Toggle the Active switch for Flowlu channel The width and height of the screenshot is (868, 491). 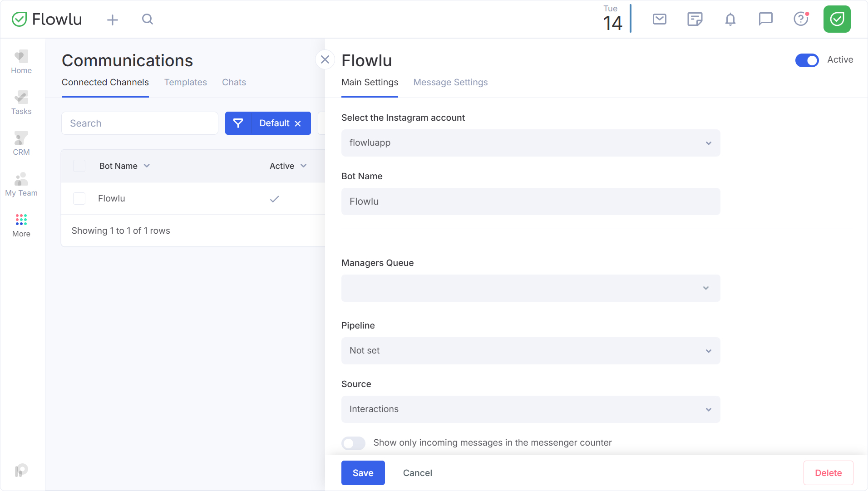[x=807, y=60]
